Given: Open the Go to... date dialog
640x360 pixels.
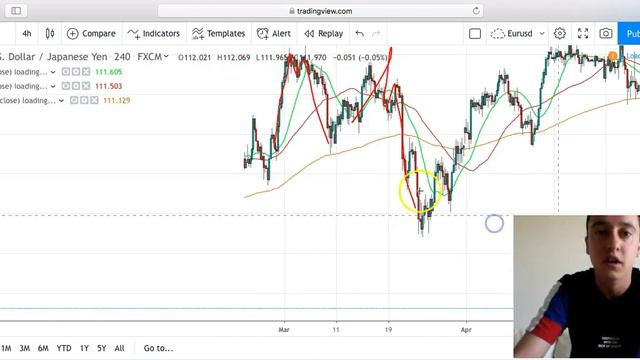Looking at the screenshot, I should click(x=158, y=348).
